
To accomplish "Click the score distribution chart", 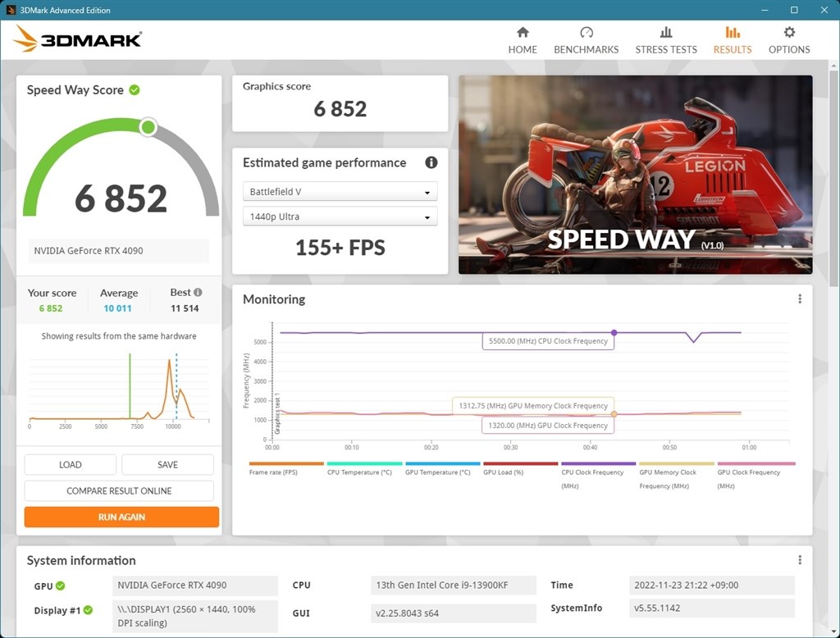I will click(119, 390).
